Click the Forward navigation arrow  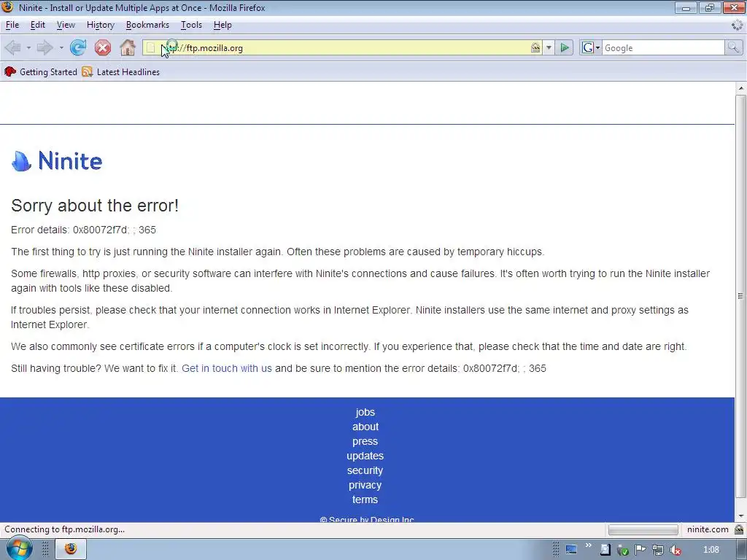44,47
